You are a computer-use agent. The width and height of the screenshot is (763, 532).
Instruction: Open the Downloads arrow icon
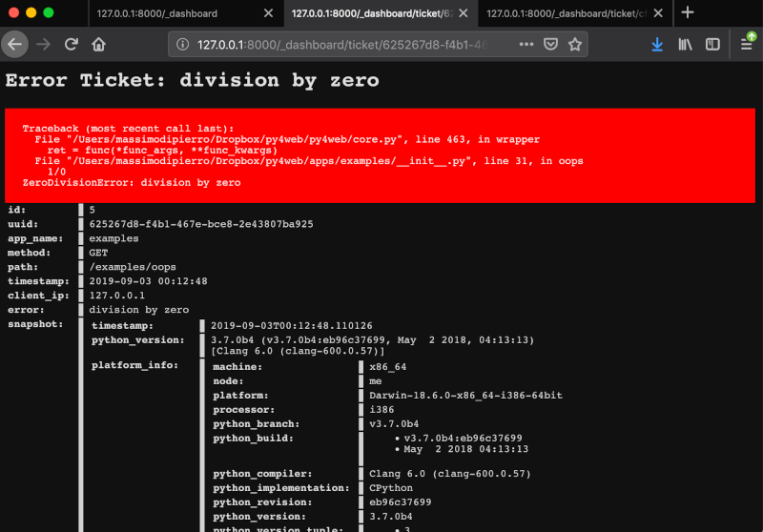click(x=657, y=45)
